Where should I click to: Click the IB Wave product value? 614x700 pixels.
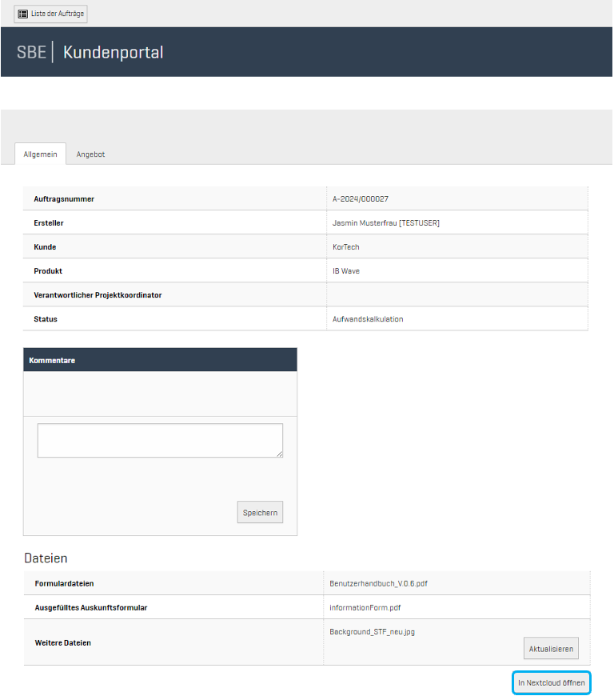(x=346, y=270)
